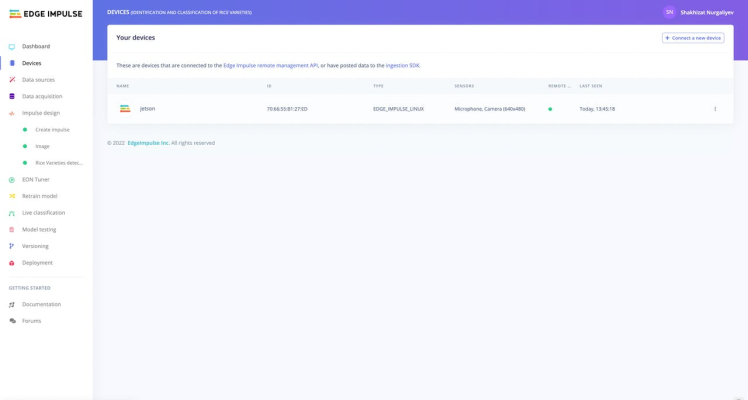Click the SN user avatar
Viewport: 748px width, 400px height.
point(669,12)
